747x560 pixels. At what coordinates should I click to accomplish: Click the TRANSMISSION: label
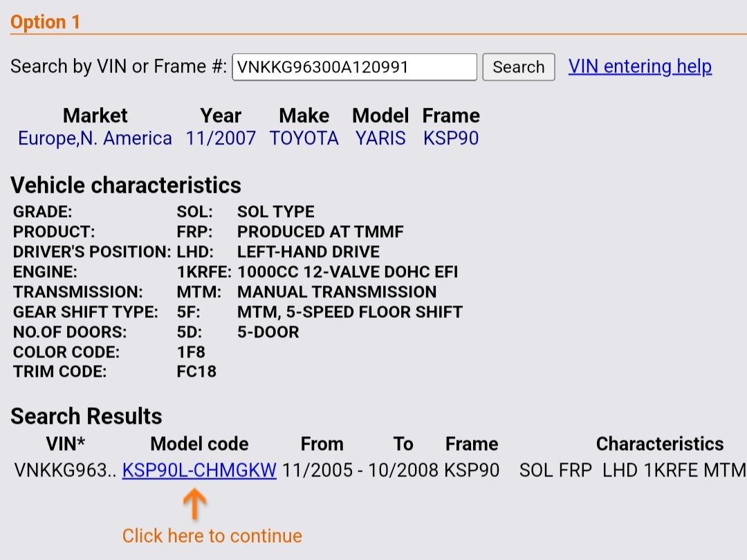(77, 292)
